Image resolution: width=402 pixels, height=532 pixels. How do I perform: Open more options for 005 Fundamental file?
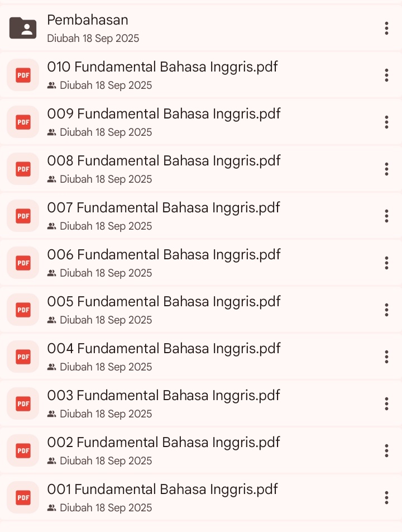[x=386, y=310]
